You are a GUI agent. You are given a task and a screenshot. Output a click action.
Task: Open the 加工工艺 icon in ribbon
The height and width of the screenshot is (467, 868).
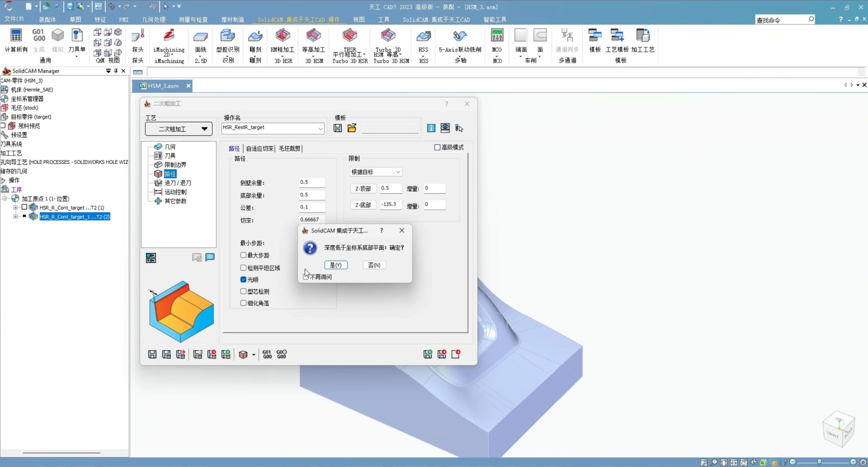coord(643,35)
